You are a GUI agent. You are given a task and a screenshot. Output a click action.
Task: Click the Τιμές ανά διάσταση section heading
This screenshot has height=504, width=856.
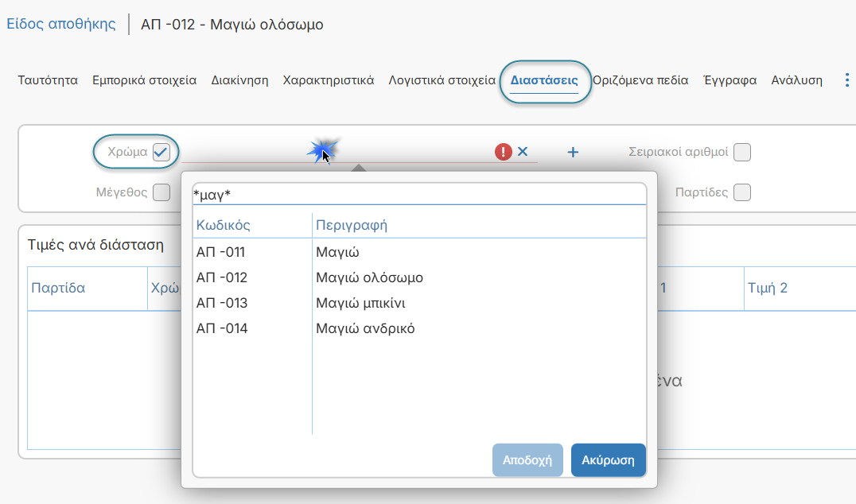point(95,244)
